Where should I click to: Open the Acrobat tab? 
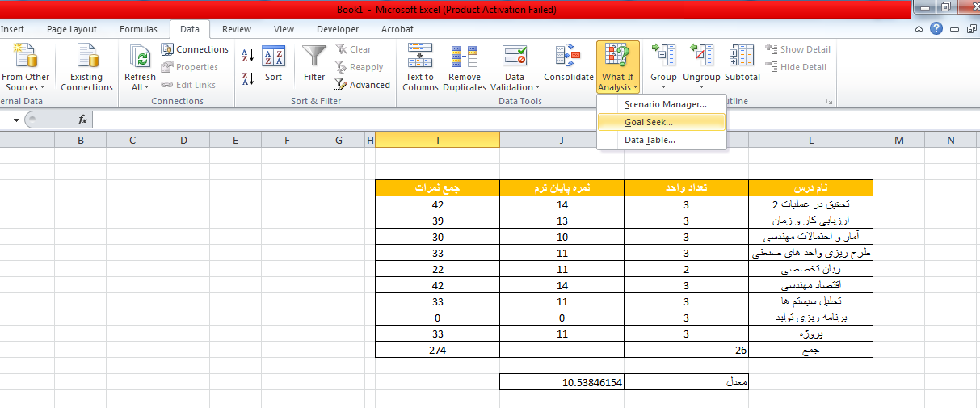click(397, 29)
